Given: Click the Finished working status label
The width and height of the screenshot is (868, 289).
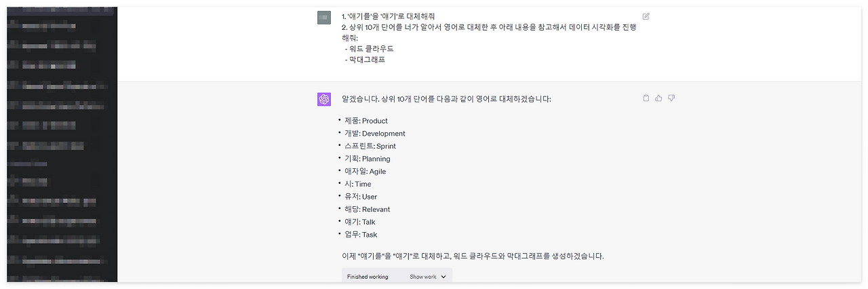Looking at the screenshot, I should click(368, 277).
